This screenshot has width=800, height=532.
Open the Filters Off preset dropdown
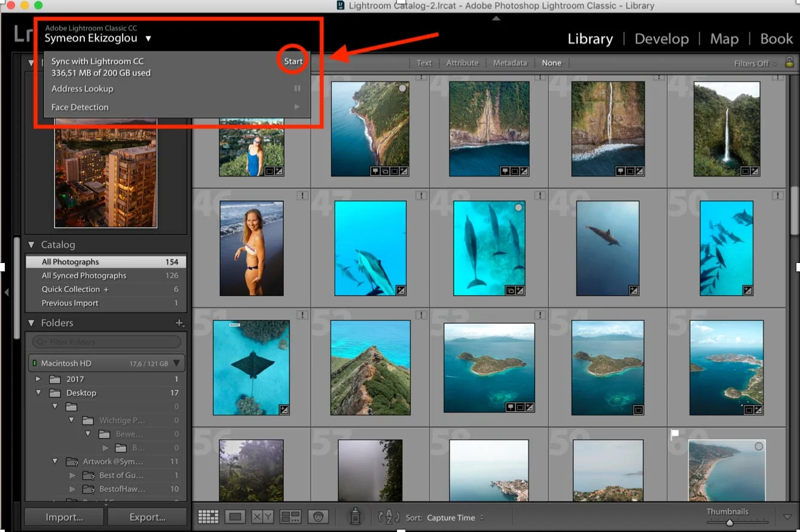tap(756, 63)
